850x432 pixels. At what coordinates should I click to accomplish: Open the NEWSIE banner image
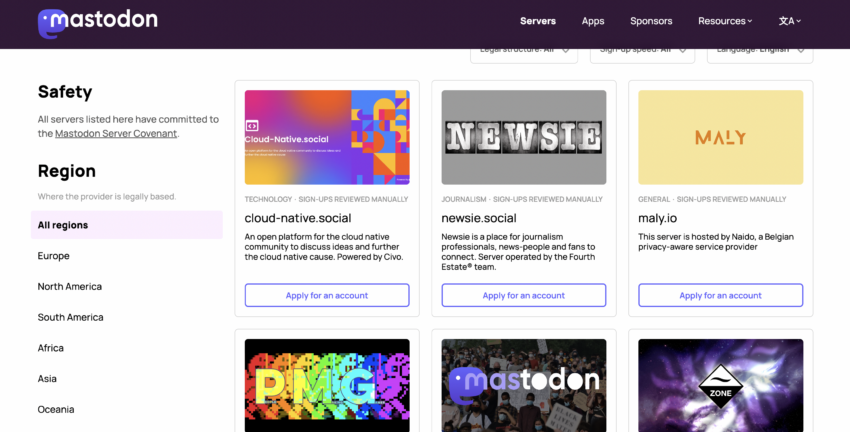pyautogui.click(x=524, y=137)
